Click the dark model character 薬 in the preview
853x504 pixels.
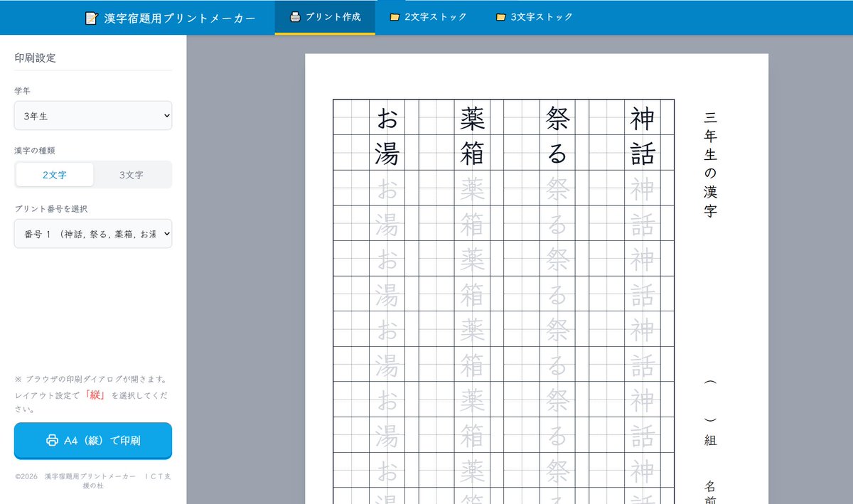click(472, 118)
